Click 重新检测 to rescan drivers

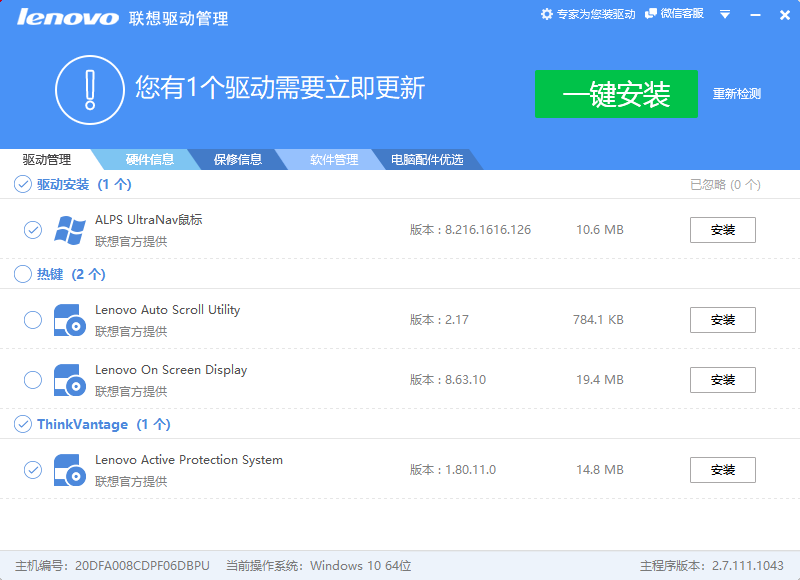tap(736, 94)
